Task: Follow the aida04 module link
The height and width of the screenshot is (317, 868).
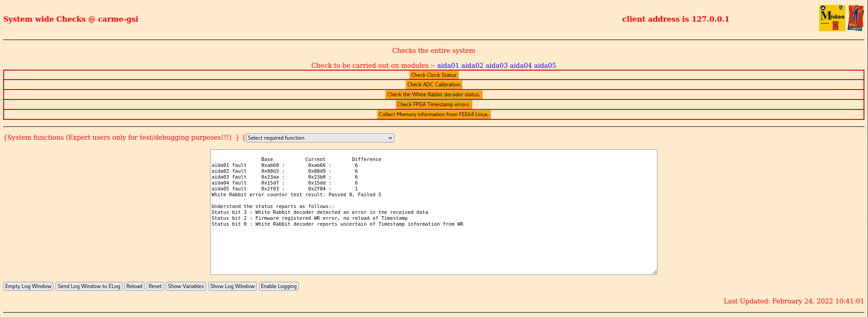Action: (x=521, y=66)
